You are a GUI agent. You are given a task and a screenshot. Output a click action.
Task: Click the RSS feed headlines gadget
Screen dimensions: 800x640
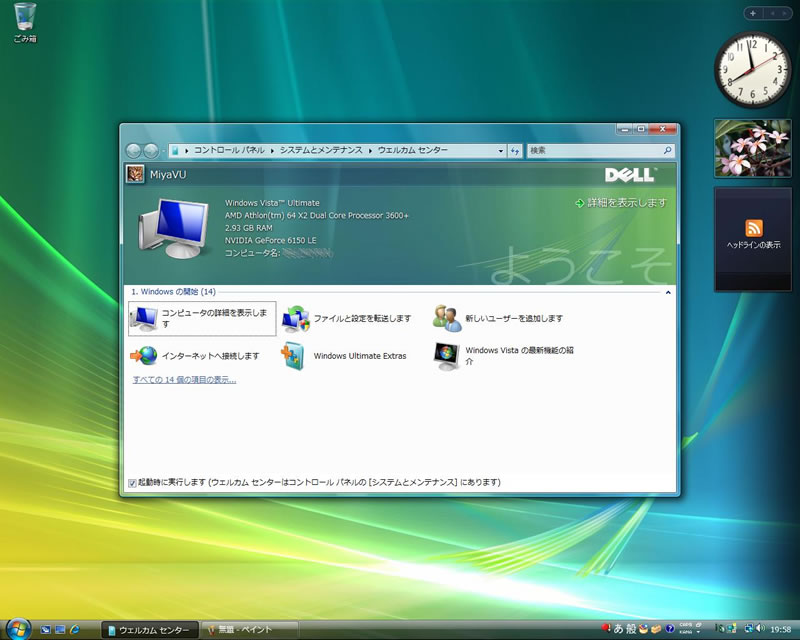753,229
